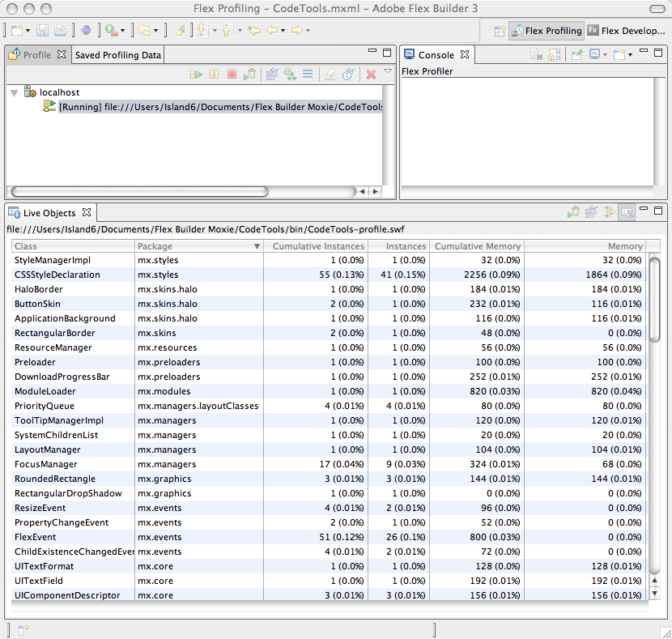Run Garbage Collector in Live Objects toolbar
The height and width of the screenshot is (639, 672).
click(573, 211)
